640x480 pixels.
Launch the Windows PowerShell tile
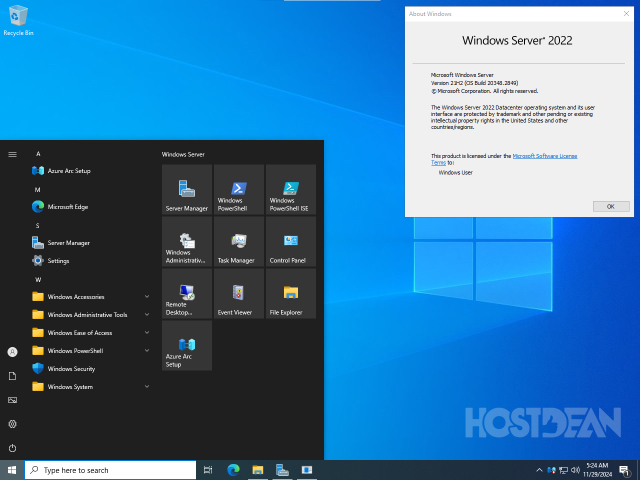coord(239,189)
